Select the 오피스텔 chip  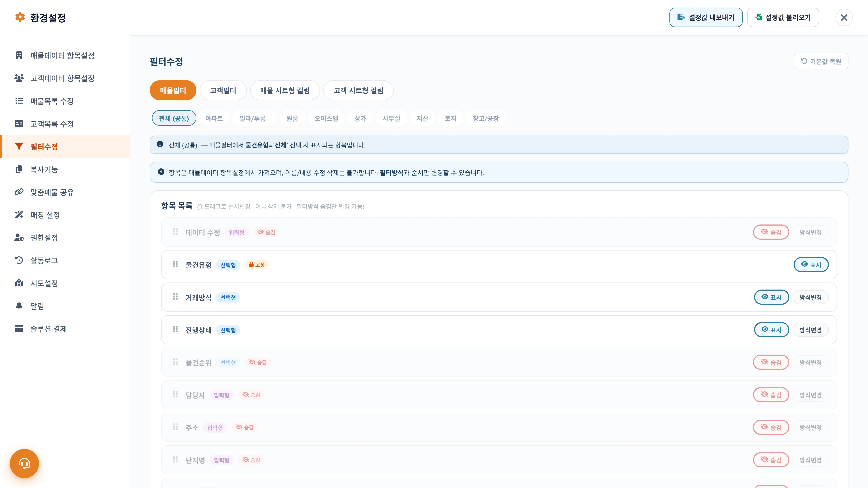pos(326,118)
